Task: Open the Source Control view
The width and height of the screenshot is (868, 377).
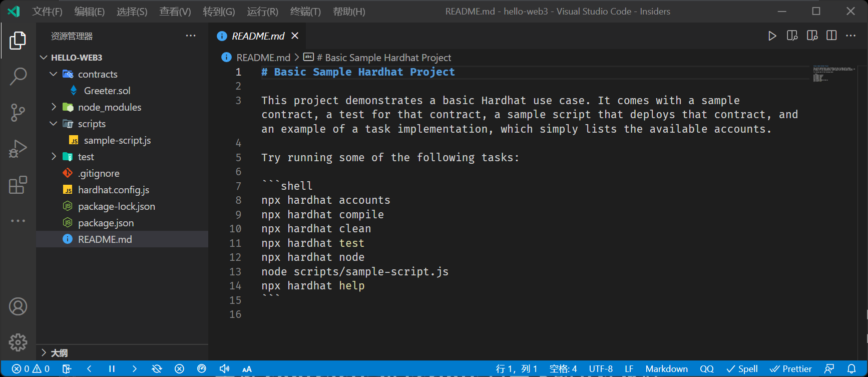Action: tap(18, 113)
